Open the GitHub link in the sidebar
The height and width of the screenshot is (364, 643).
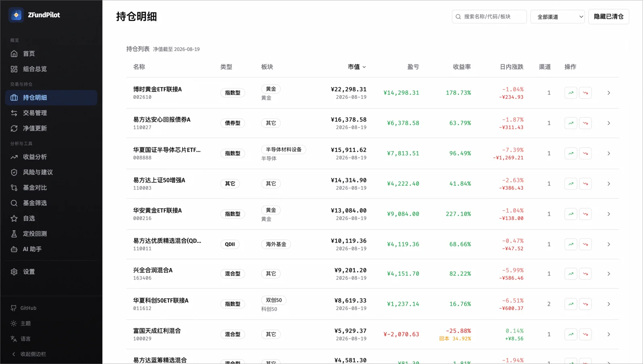[x=51, y=308]
